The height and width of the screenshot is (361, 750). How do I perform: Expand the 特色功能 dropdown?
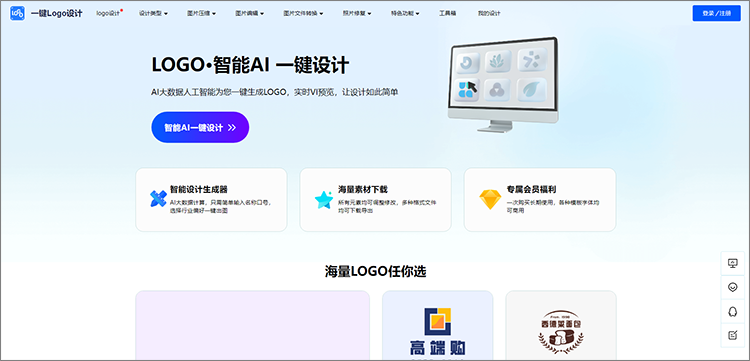(405, 13)
